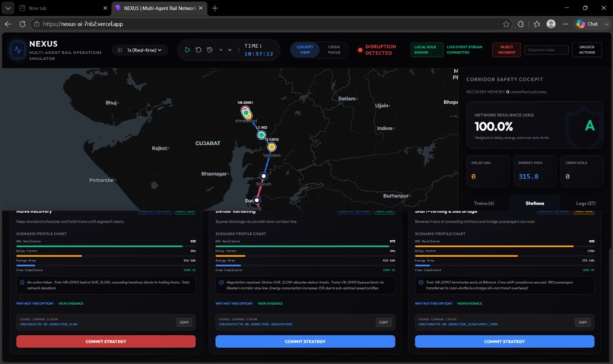Screen dimensions: 613x364
Task: View Evidence for the hold-trains strategy
Action: [71, 303]
